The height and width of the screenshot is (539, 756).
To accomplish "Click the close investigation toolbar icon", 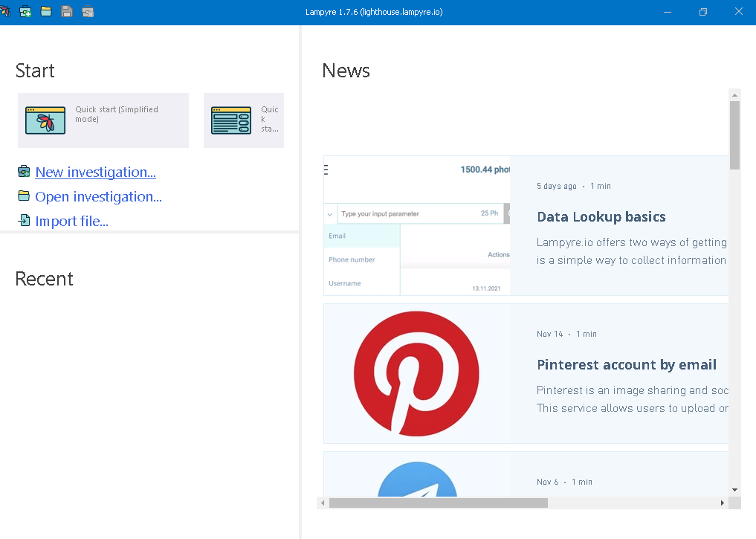I will tap(88, 12).
